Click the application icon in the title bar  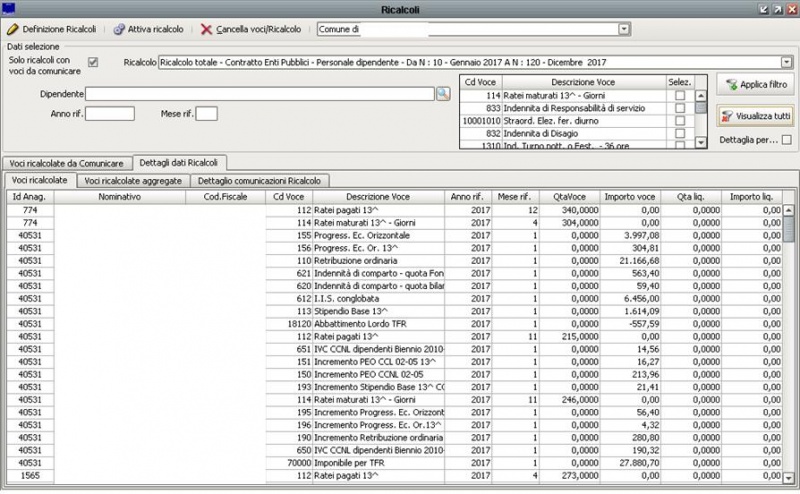tap(9, 8)
